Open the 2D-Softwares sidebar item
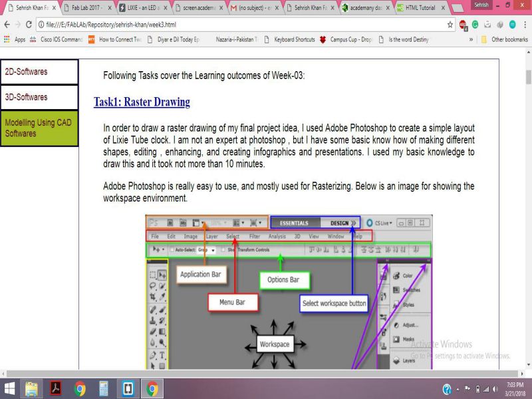 (x=39, y=72)
